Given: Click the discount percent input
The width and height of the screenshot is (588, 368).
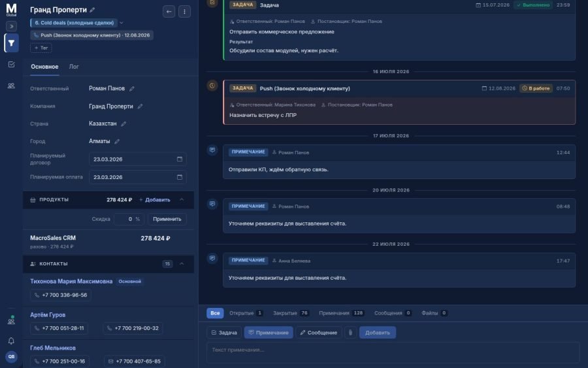Looking at the screenshot, I should tap(129, 219).
